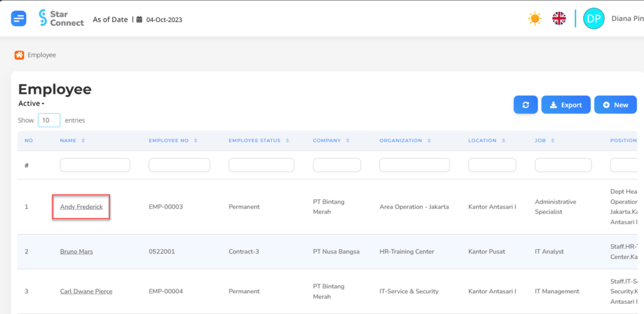Open the DP user avatar
644x314 pixels.
point(594,18)
